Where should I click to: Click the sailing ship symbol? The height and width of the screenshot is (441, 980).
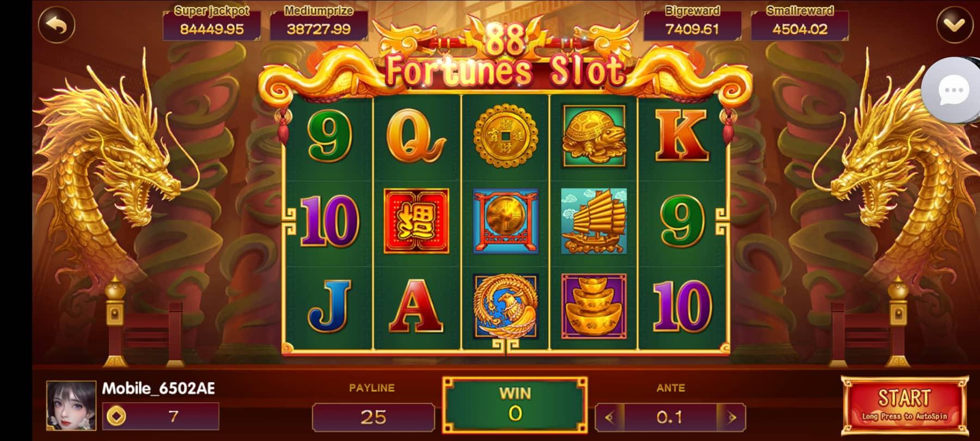[x=593, y=221]
